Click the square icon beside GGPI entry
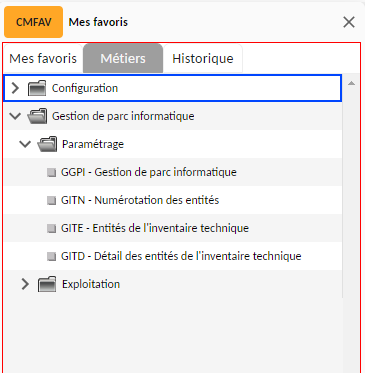 coord(51,172)
